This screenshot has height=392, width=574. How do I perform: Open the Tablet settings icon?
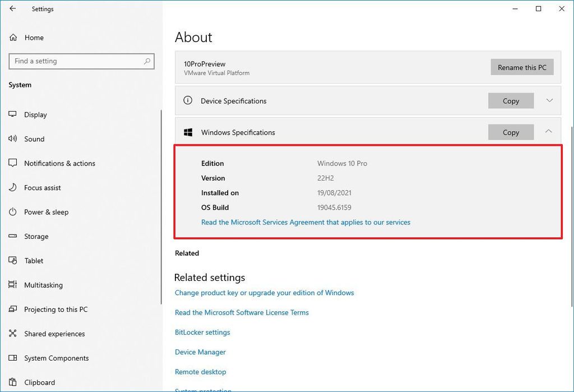pos(12,260)
